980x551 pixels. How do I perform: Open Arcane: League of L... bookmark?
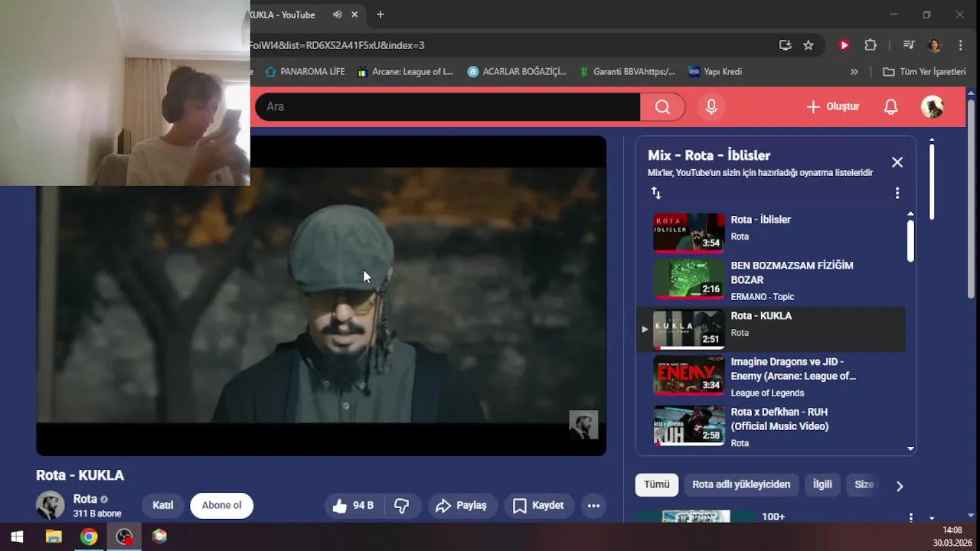[405, 72]
